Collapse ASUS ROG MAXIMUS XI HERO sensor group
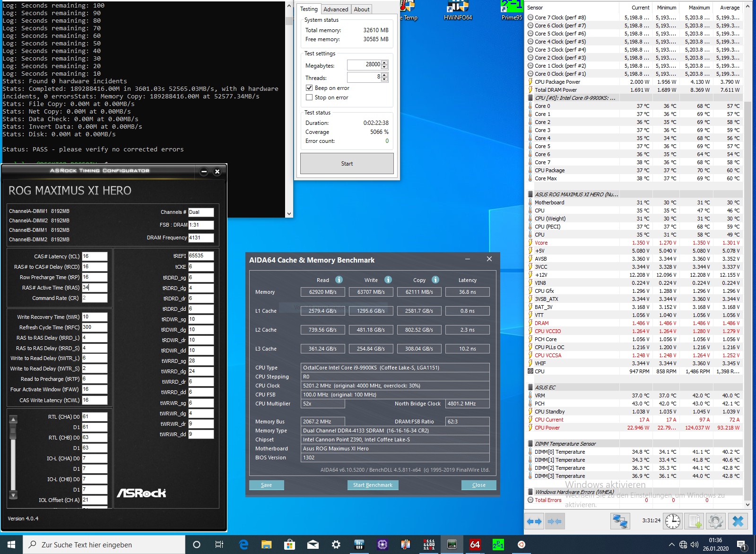 (x=530, y=194)
